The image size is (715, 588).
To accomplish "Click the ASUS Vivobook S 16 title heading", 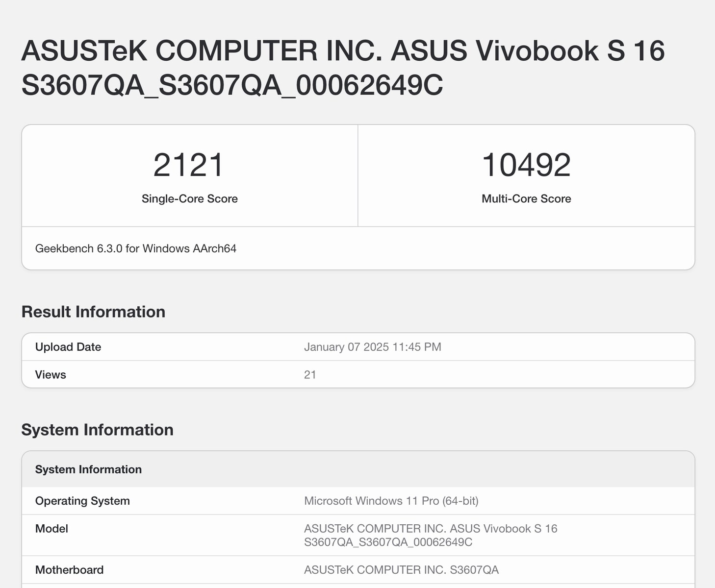I will (343, 69).
